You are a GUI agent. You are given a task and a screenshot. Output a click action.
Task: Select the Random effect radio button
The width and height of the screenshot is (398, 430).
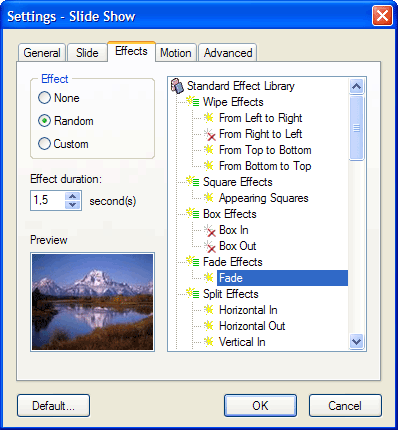44,121
